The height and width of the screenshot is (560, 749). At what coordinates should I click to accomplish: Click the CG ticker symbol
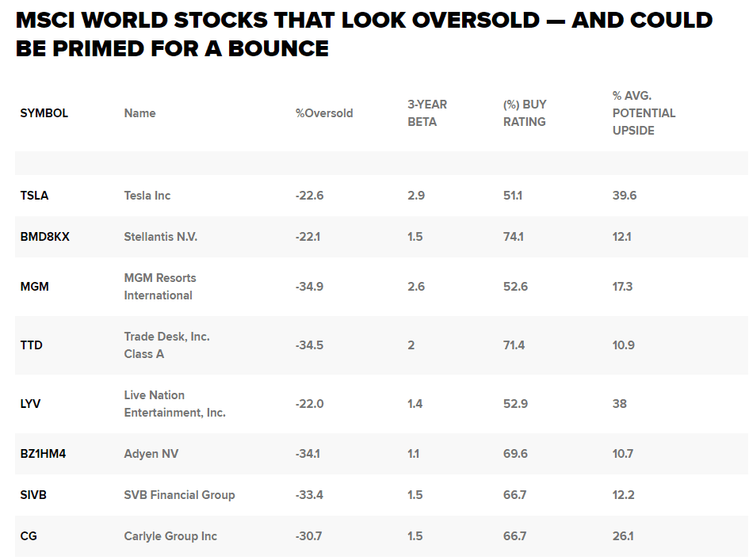[x=29, y=536]
